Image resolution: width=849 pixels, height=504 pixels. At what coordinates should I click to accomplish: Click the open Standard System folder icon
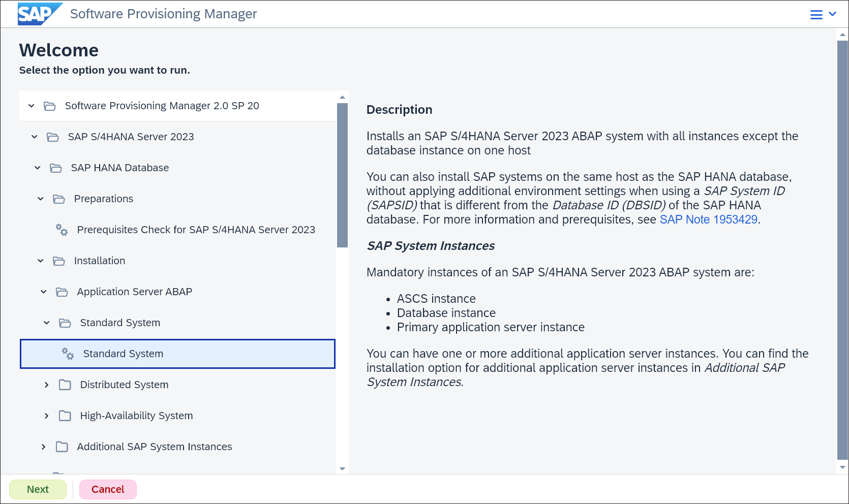click(65, 323)
